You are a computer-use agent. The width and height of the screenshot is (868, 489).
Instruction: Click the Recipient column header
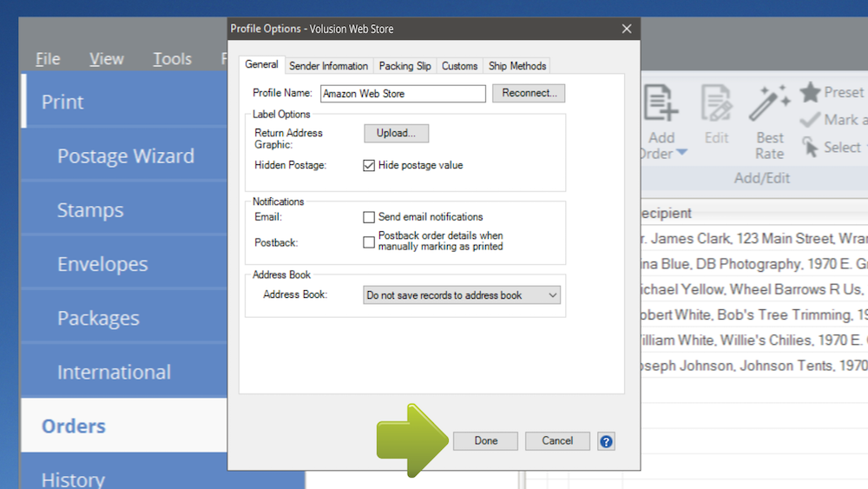754,213
